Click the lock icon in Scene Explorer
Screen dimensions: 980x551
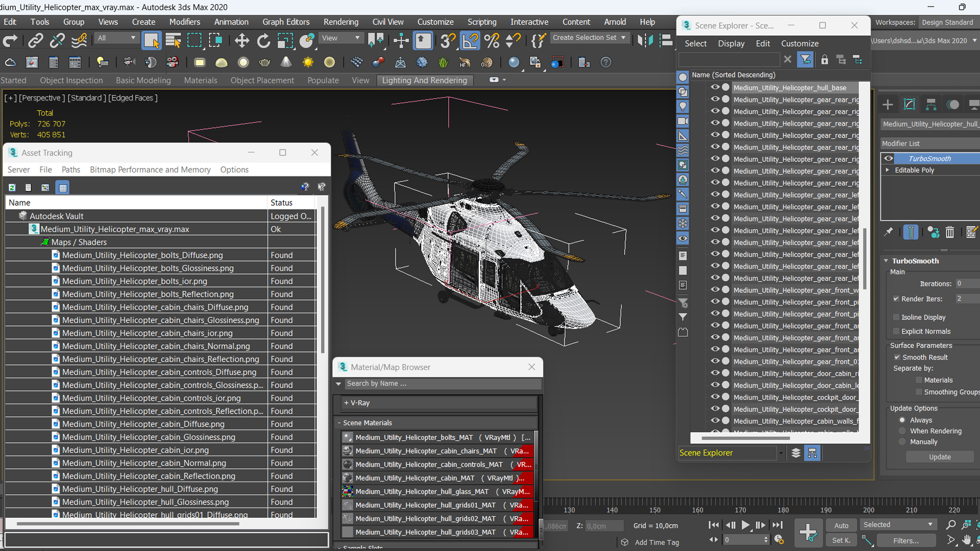coord(824,60)
